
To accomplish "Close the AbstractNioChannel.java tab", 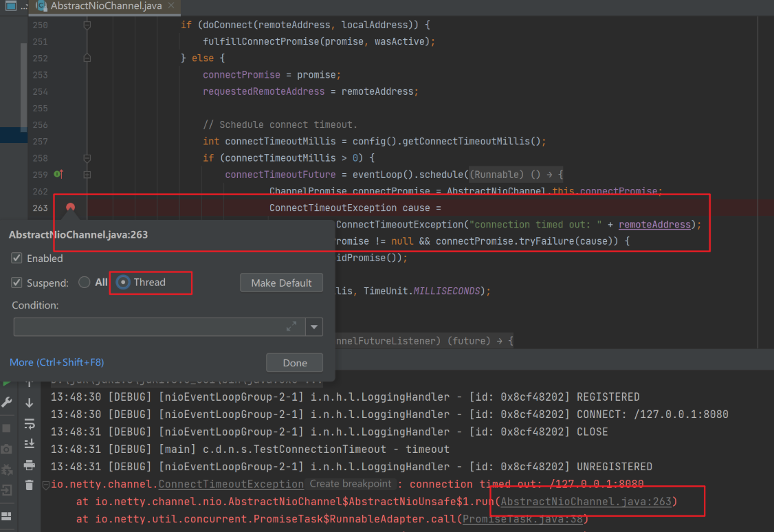I will point(170,5).
